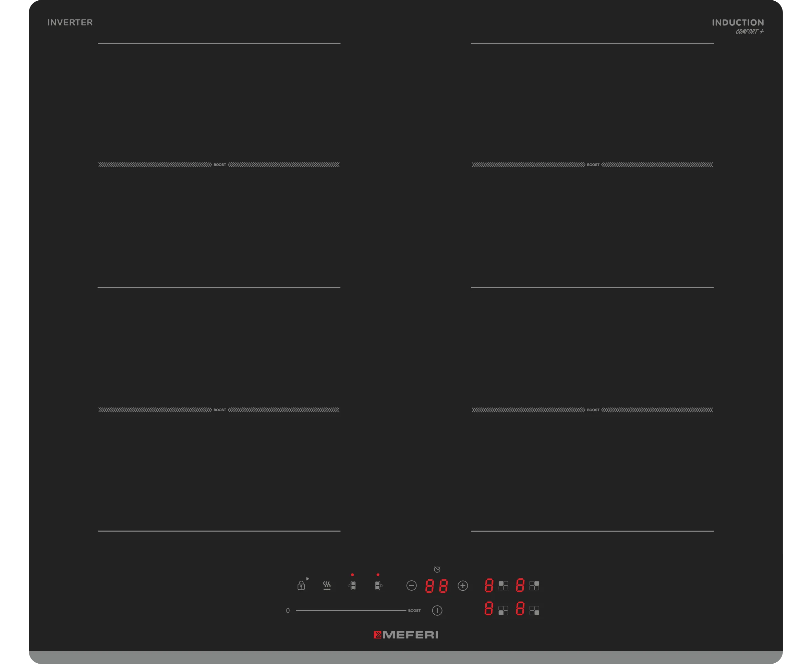The width and height of the screenshot is (812, 664).
Task: Select the rear-left zone selector icon
Action: click(503, 586)
